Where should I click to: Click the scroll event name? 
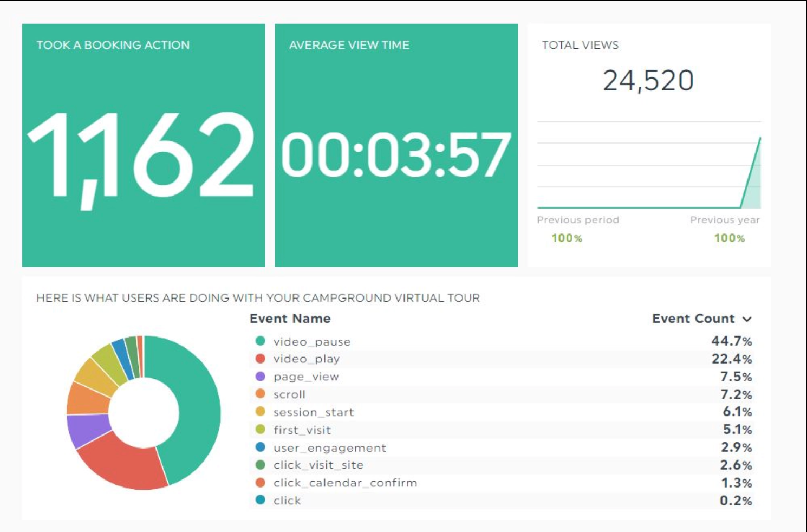click(289, 394)
